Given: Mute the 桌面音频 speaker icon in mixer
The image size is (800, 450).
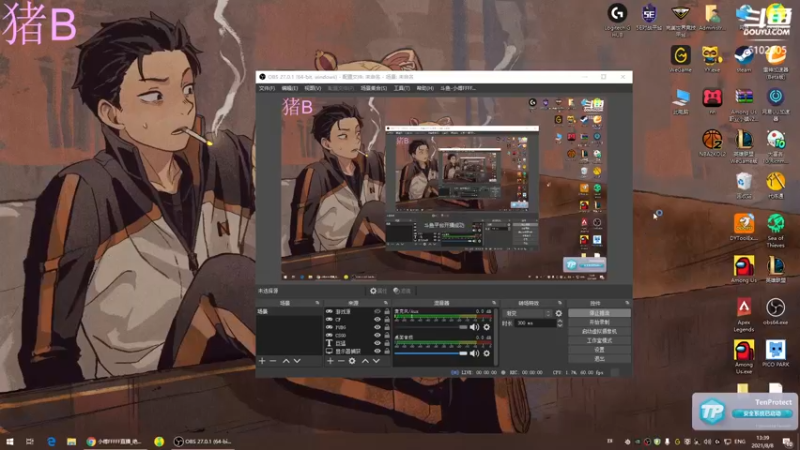Looking at the screenshot, I should tap(474, 353).
